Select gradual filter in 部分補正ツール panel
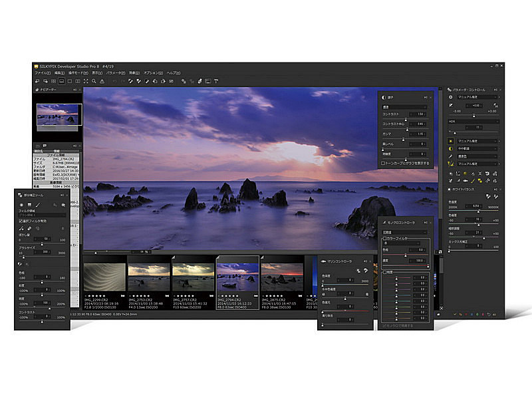This screenshot has width=532, height=399. click(x=29, y=205)
